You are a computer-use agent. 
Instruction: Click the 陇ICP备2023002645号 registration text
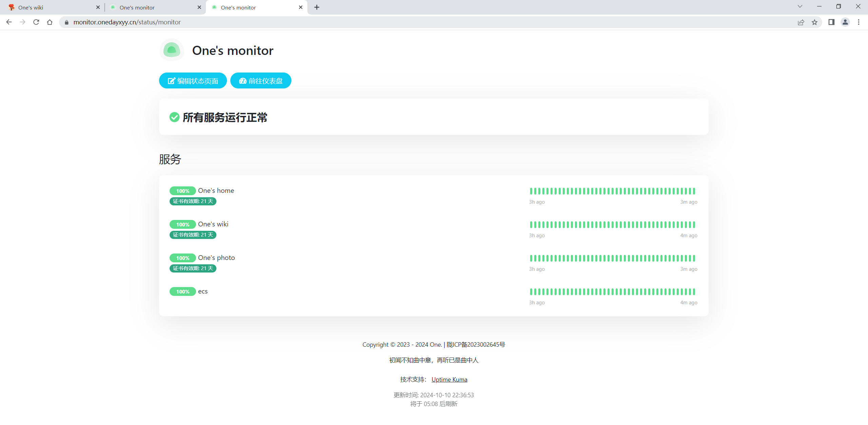click(x=476, y=345)
